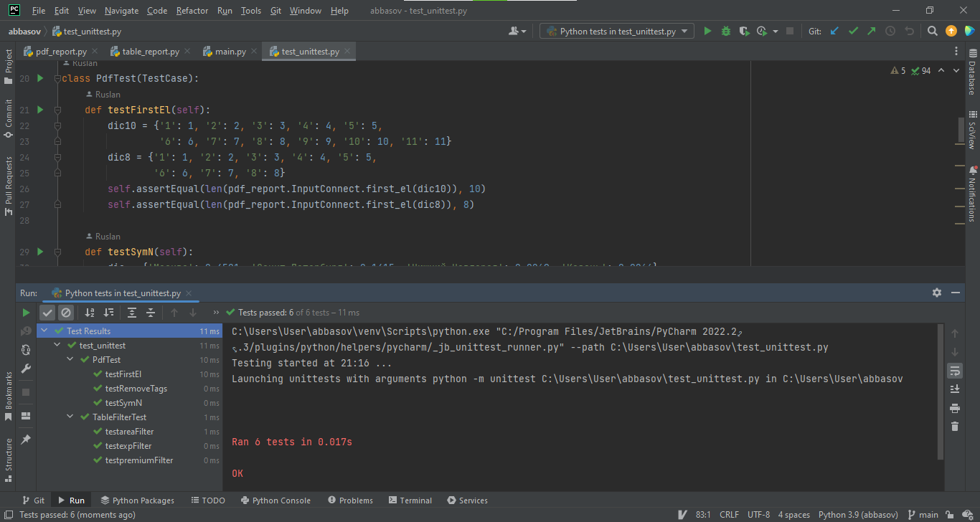Screen dimensions: 980x522
Task: Sort test results alphabetically
Action: 89,313
